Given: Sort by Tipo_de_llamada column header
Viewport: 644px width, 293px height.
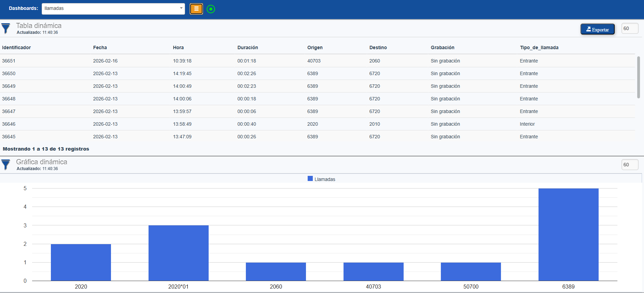Looking at the screenshot, I should tap(539, 47).
